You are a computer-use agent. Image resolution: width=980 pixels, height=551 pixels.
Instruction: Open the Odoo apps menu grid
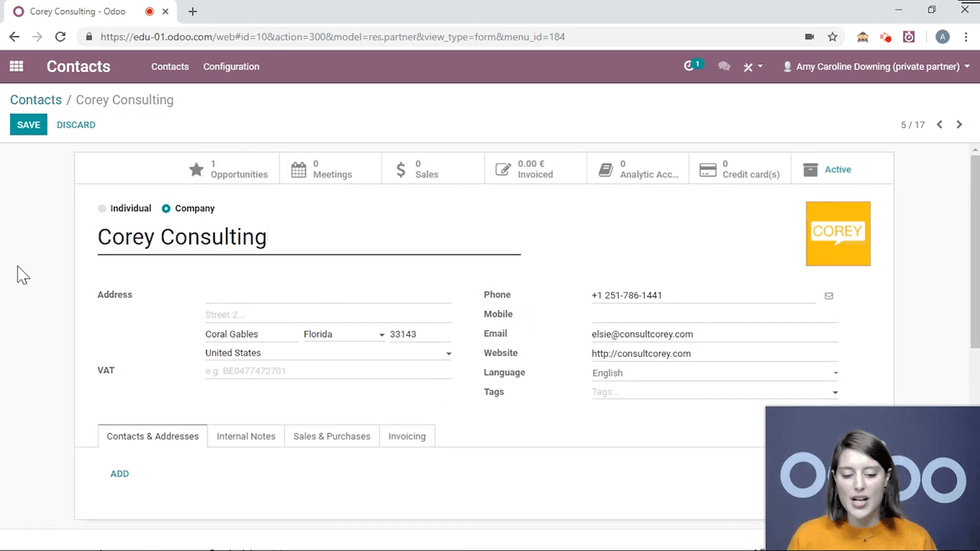coord(15,67)
